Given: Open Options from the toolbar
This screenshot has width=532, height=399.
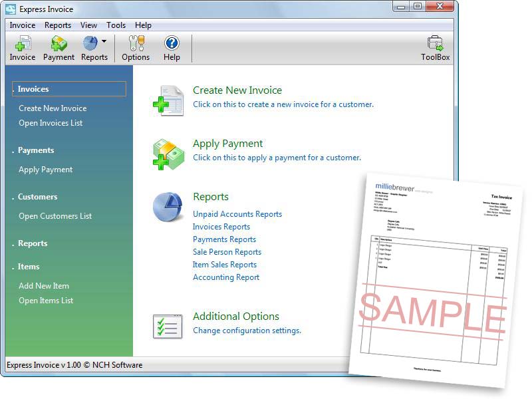Looking at the screenshot, I should click(x=136, y=44).
